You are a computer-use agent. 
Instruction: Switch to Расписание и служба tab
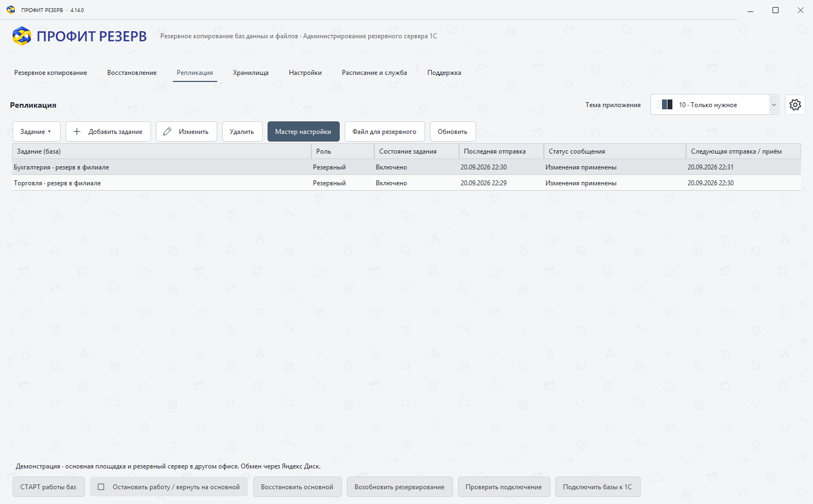pos(374,73)
